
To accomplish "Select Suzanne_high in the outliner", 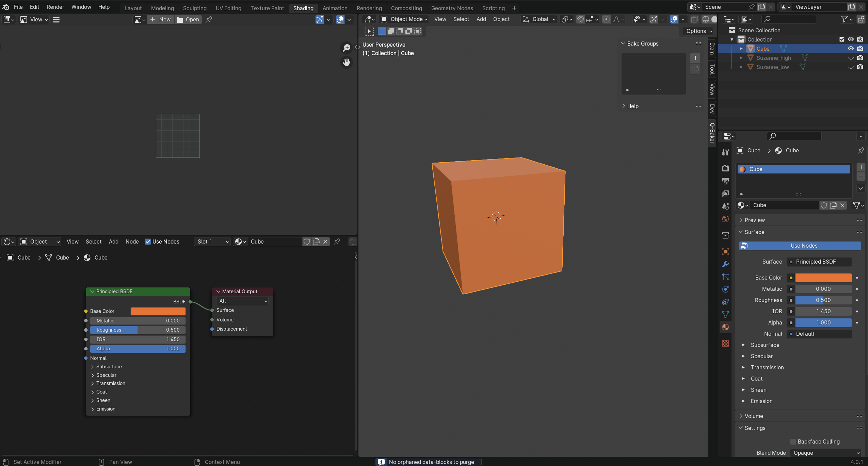I will click(x=773, y=58).
